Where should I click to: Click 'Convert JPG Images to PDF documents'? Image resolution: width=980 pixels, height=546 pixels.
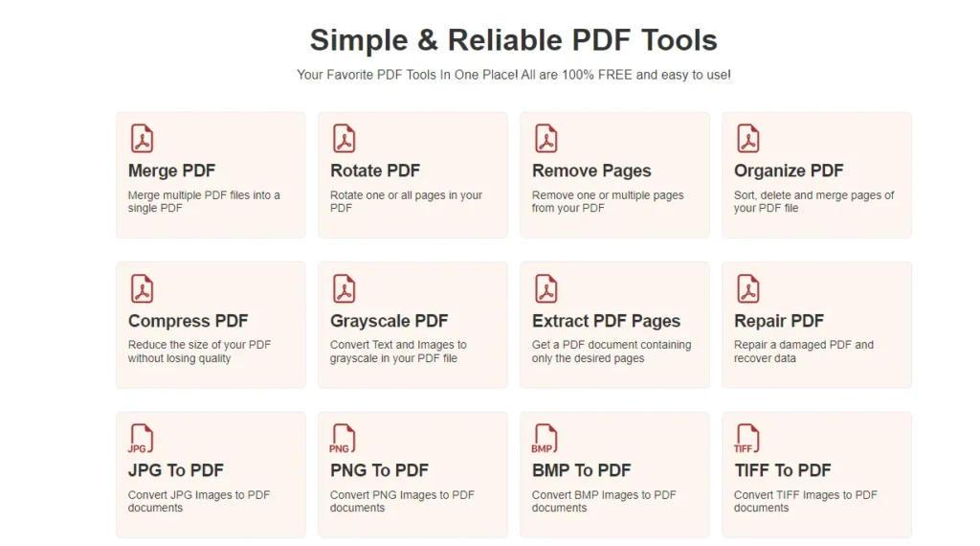199,501
